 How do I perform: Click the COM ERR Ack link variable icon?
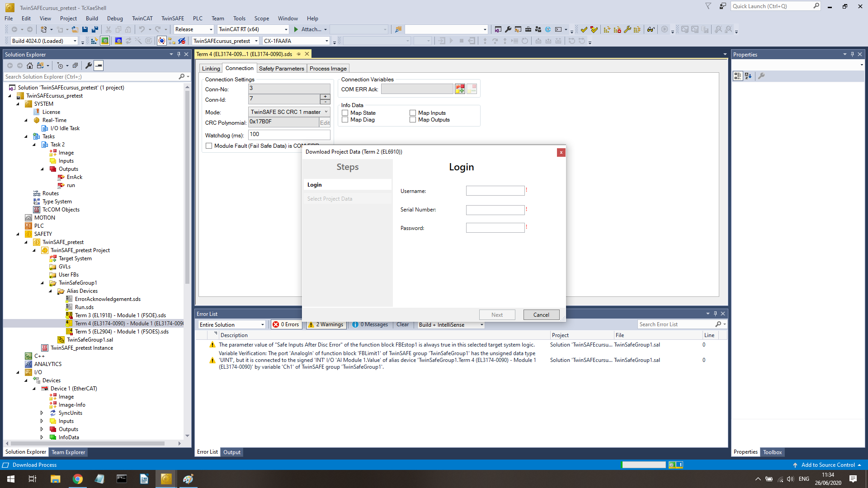pos(460,89)
